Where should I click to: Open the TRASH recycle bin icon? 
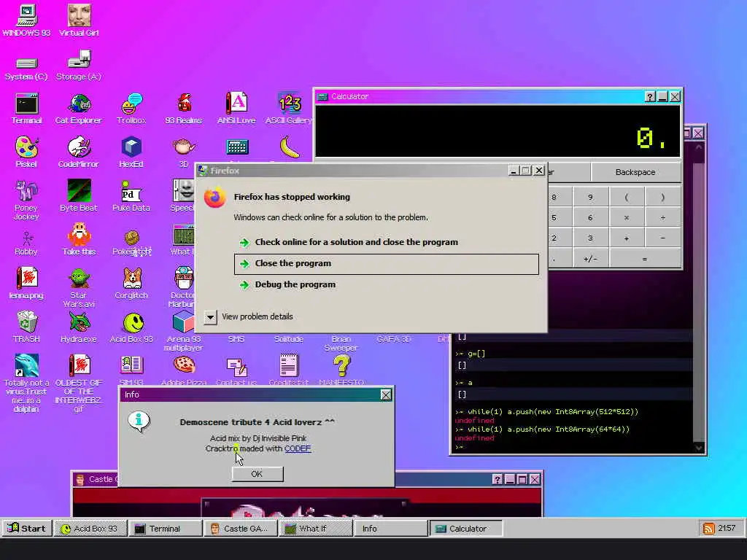(26, 327)
